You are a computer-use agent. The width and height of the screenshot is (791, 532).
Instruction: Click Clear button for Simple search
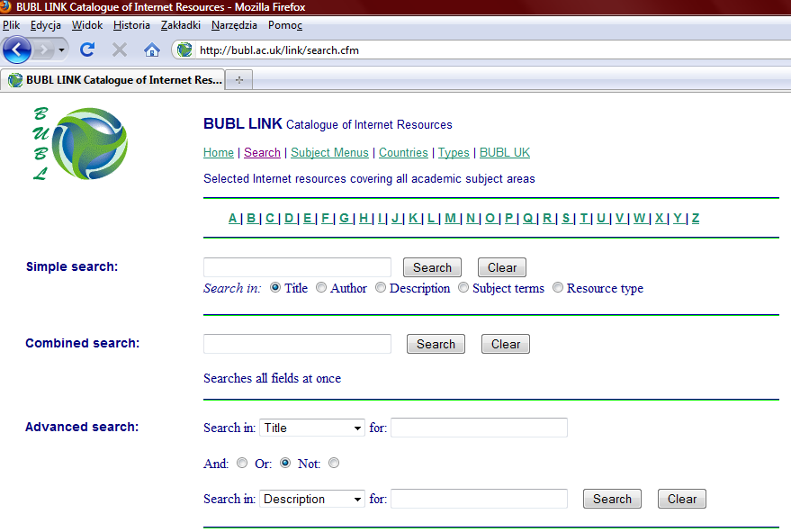[x=502, y=267]
